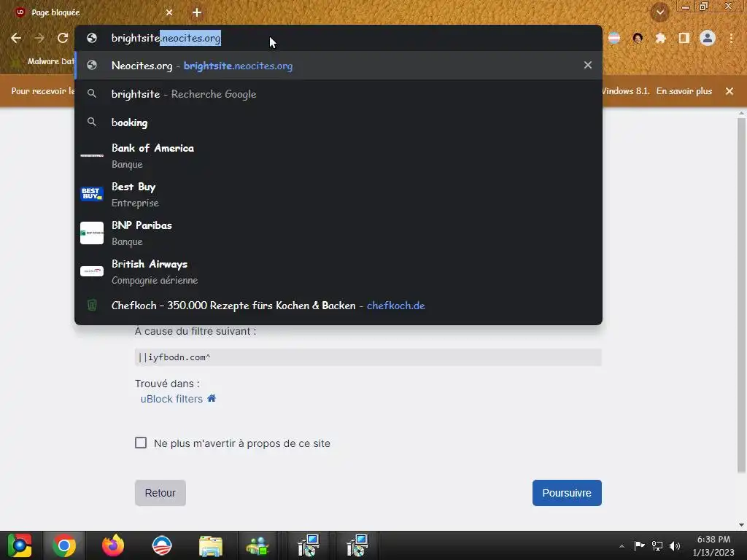Viewport: 747px width, 560px height.
Task: Open the Chrome profile avatar
Action: [708, 38]
